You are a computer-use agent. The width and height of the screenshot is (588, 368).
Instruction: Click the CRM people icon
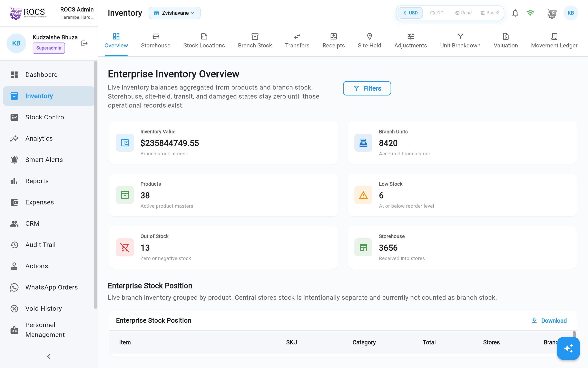(x=14, y=223)
